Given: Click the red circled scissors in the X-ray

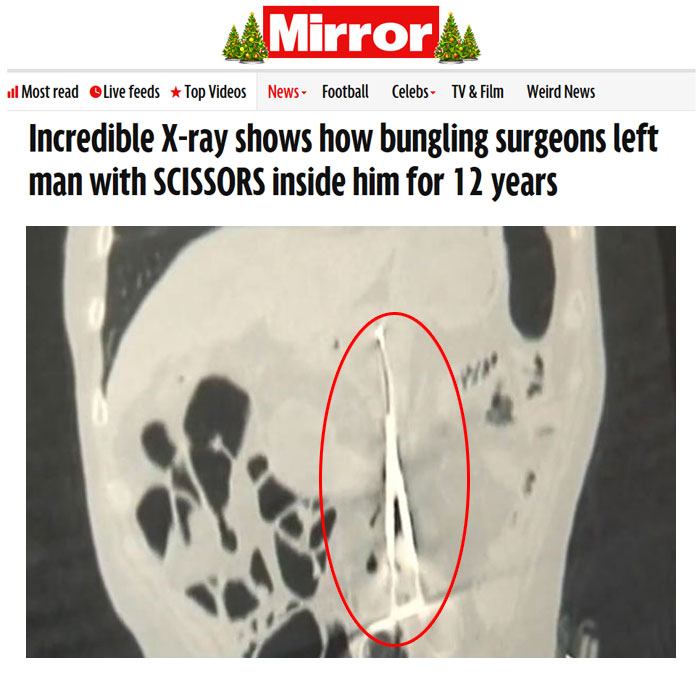Looking at the screenshot, I should tap(395, 479).
